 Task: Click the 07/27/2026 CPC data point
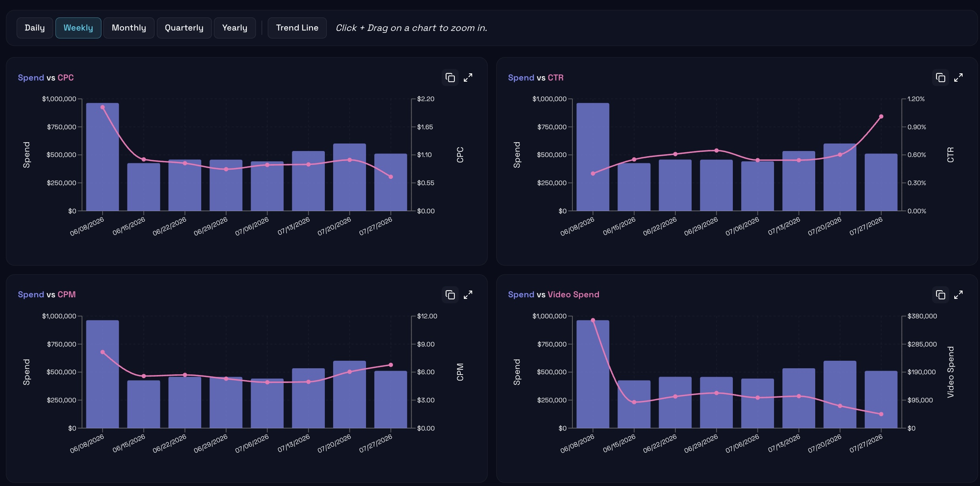(x=391, y=177)
